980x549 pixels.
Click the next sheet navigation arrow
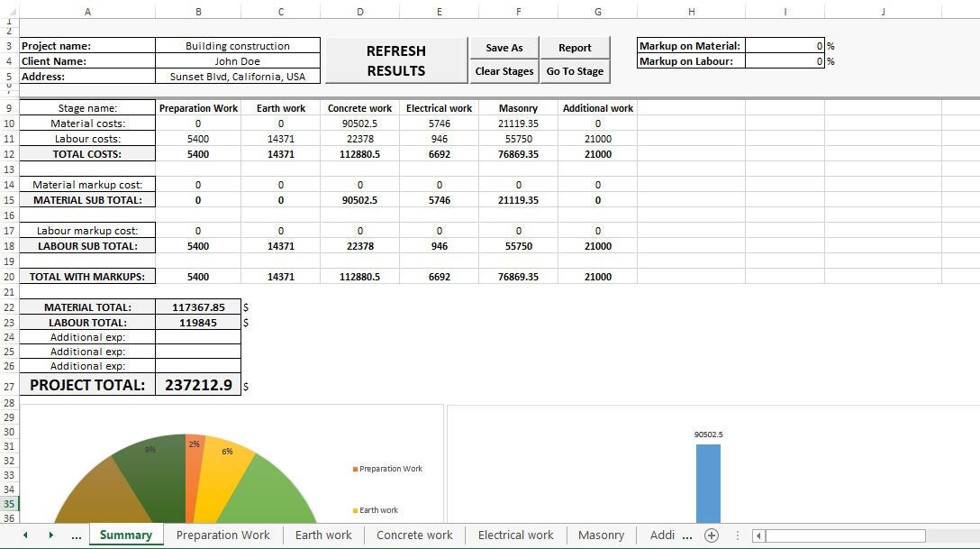point(51,535)
